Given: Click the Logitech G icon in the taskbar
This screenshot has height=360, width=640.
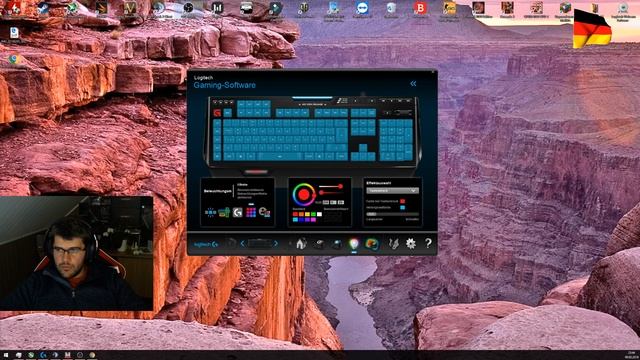Looking at the screenshot, I should click(x=43, y=355).
